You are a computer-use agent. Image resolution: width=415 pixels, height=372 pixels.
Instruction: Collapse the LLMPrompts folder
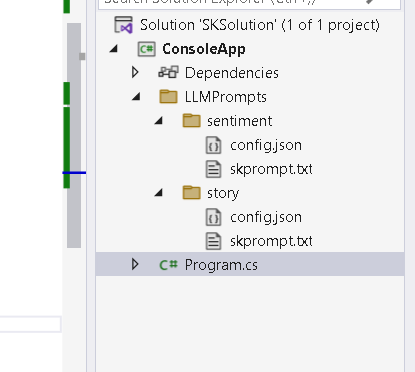(136, 97)
